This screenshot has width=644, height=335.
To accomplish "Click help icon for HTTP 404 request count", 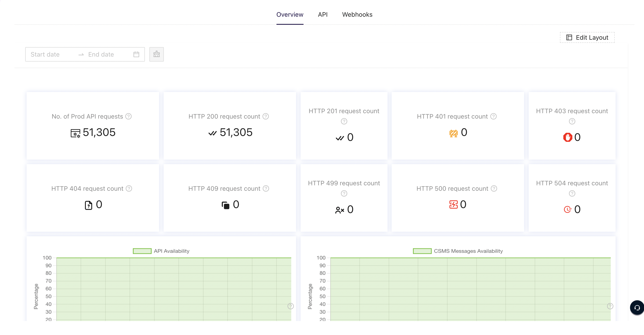I will [129, 188].
